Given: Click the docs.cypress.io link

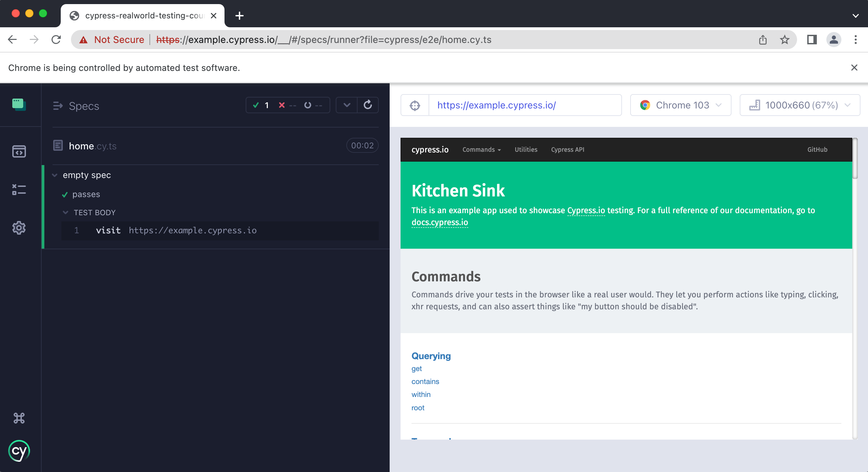Looking at the screenshot, I should coord(439,222).
